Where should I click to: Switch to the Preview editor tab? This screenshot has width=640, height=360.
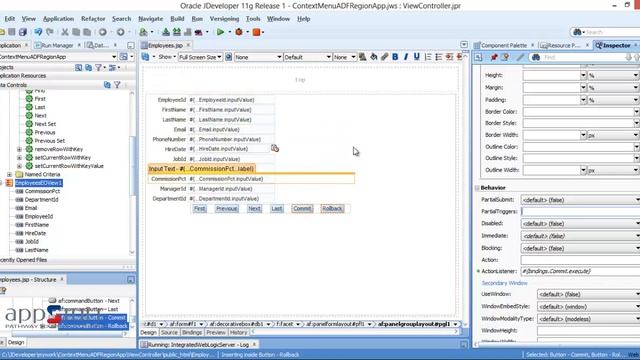[x=216, y=333]
